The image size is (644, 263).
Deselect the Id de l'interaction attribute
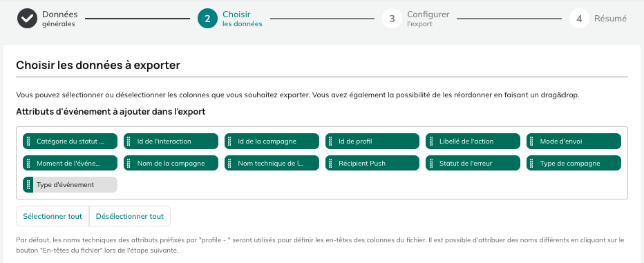pyautogui.click(x=171, y=141)
